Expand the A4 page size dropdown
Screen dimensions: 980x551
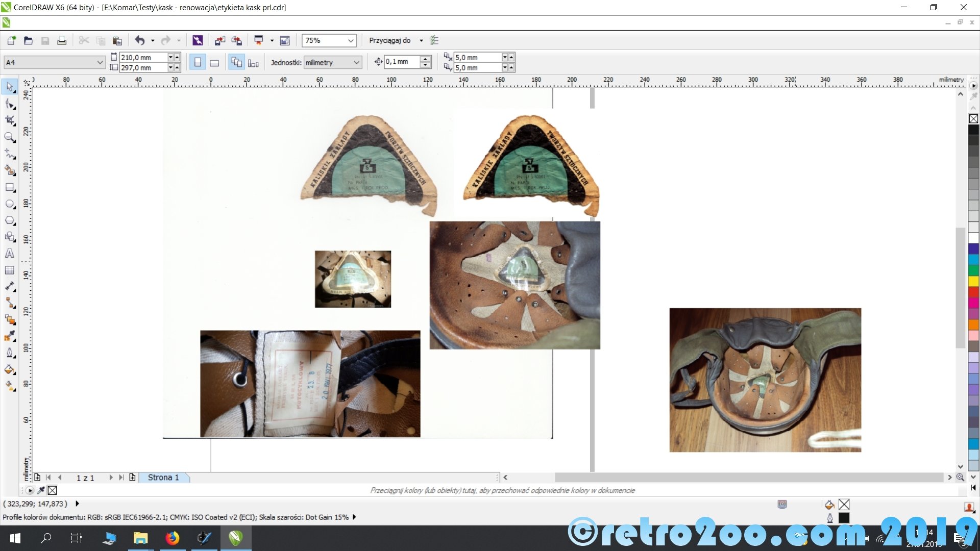coord(100,63)
